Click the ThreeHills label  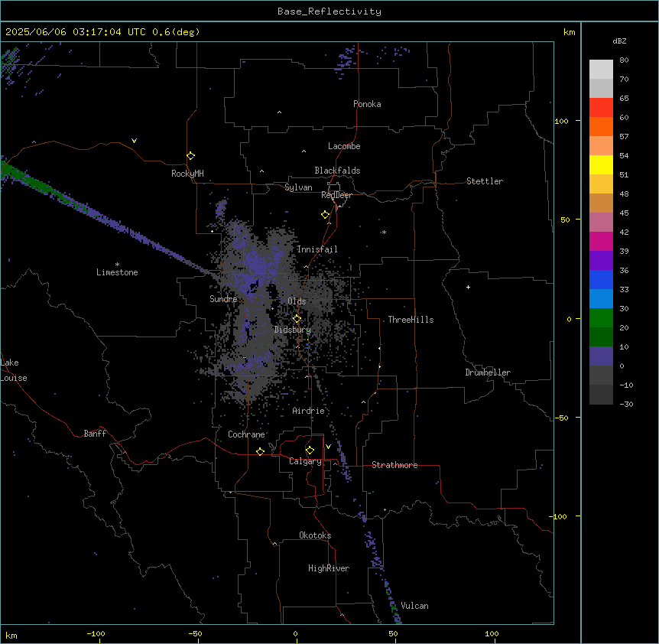pyautogui.click(x=411, y=320)
